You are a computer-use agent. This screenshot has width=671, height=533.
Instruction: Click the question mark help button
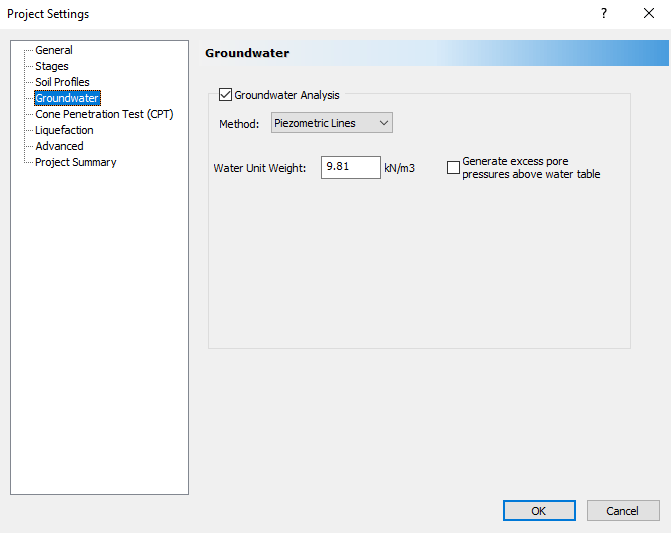[x=603, y=14]
